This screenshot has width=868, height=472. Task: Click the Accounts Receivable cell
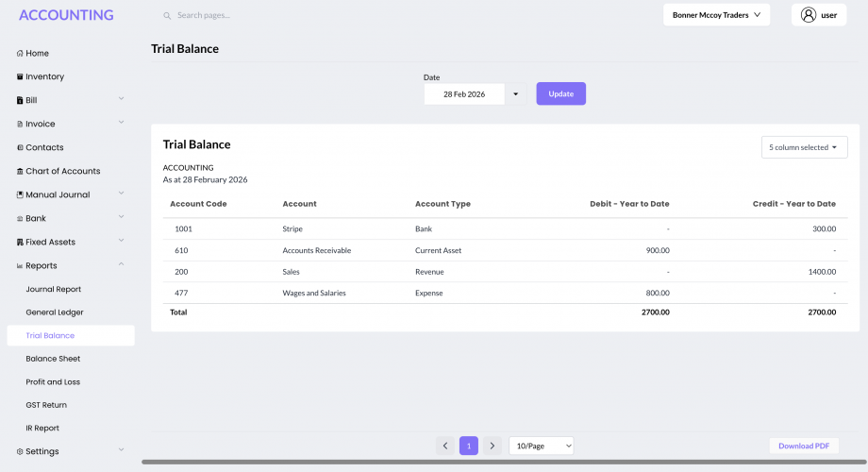317,250
